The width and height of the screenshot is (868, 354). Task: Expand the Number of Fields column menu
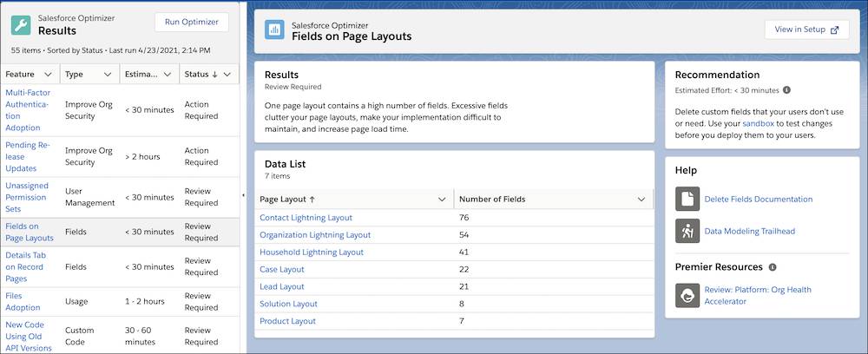641,200
